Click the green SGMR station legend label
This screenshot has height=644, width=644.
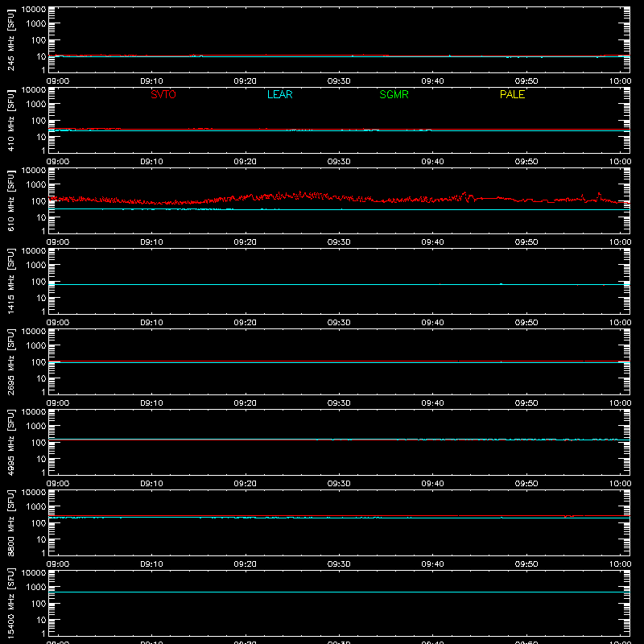[394, 94]
